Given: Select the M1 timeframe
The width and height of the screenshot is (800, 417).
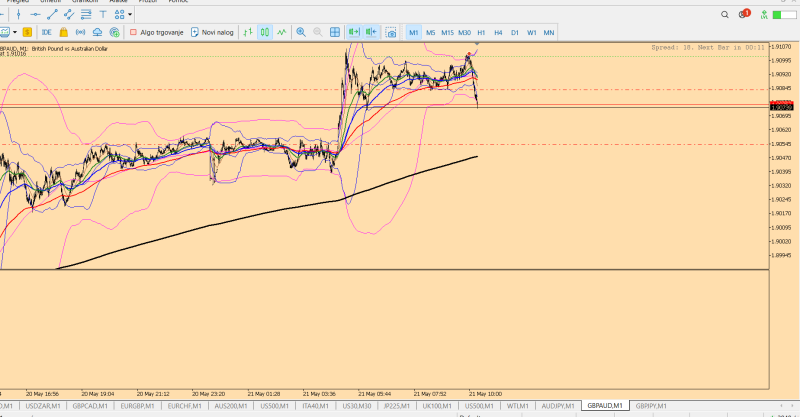Looking at the screenshot, I should point(413,32).
